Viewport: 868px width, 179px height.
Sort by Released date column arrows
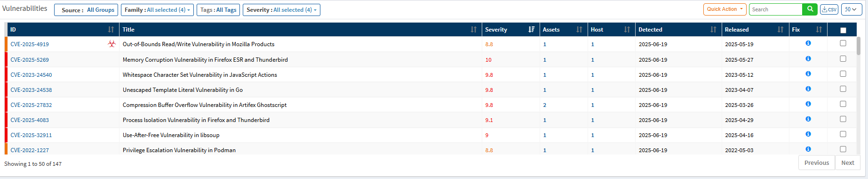pyautogui.click(x=780, y=29)
